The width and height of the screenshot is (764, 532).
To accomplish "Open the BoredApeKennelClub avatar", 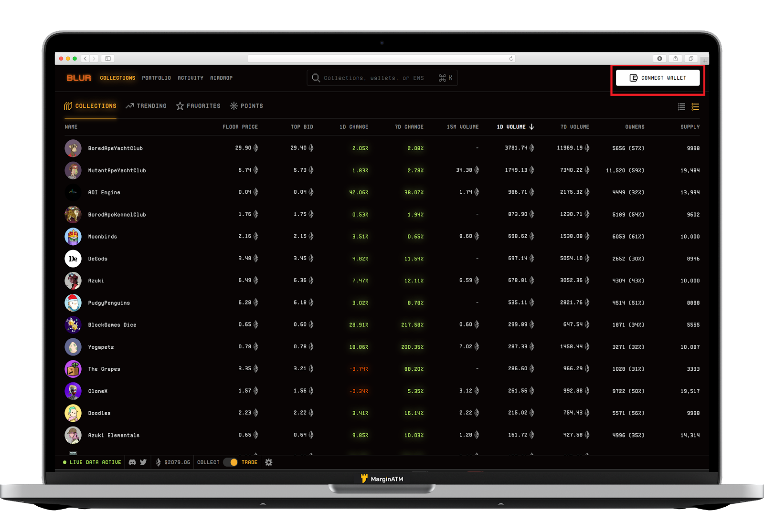I will pyautogui.click(x=73, y=215).
